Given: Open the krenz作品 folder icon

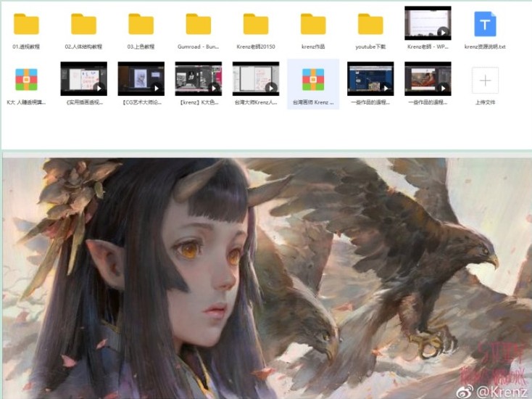Looking at the screenshot, I should click(313, 24).
